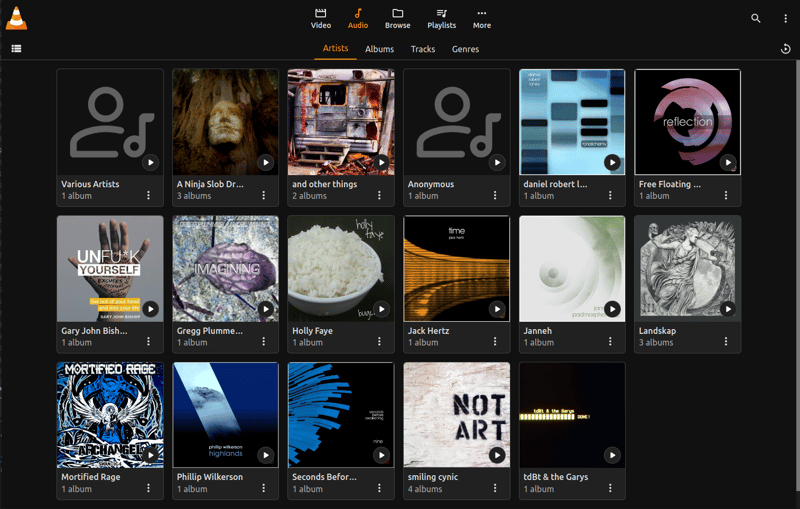800x509 pixels.
Task: Play A Ninja Slob Dr... artist
Action: click(x=265, y=163)
